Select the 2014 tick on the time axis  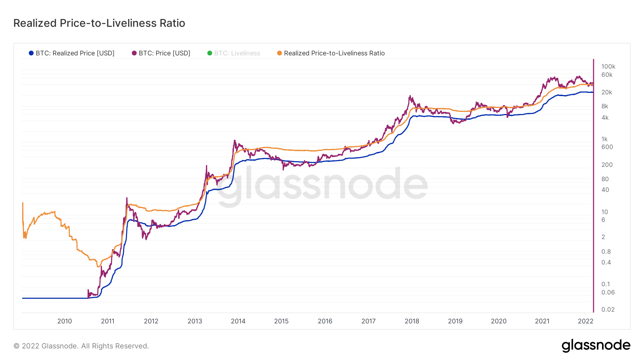tap(238, 321)
